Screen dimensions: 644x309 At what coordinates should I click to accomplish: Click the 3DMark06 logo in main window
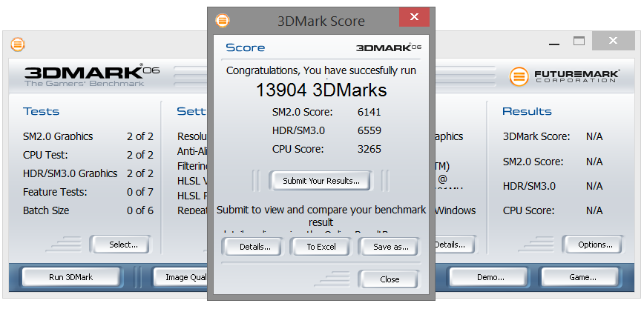(x=91, y=75)
